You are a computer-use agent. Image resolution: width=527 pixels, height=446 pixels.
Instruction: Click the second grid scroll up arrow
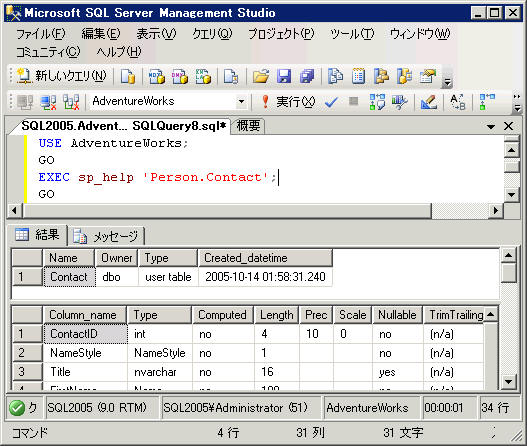490,315
